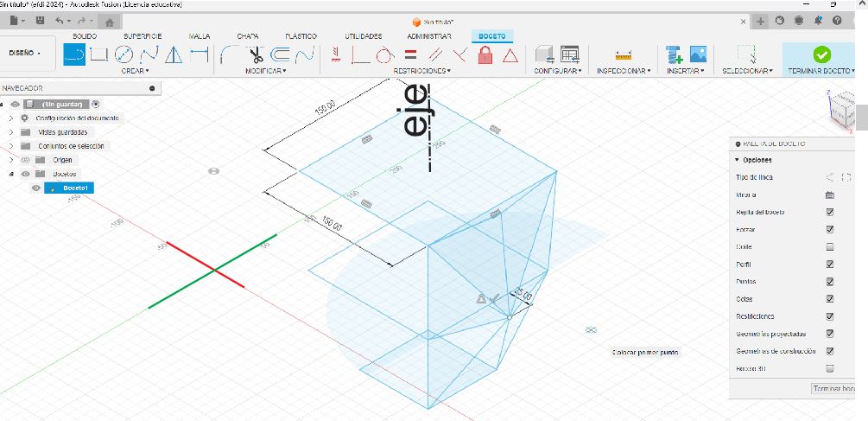This screenshot has height=421, width=868.
Task: Select the two-point rectangle tool
Action: (98, 54)
